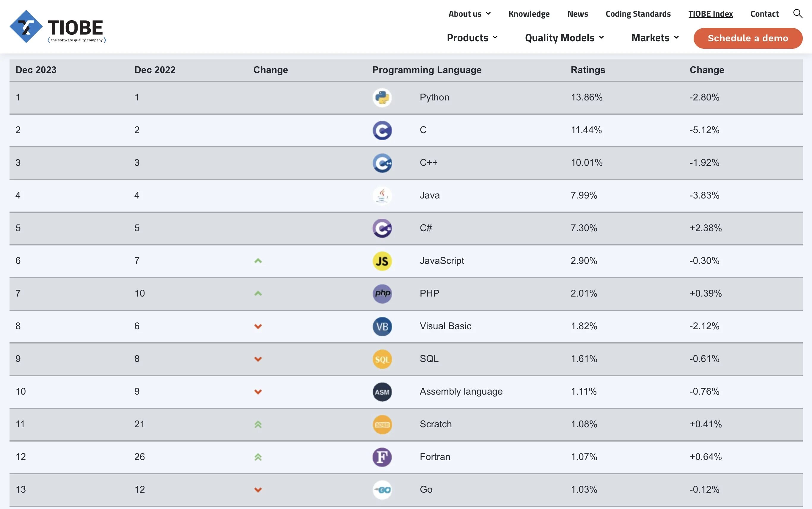Select the Visual Basic language name
812x509 pixels.
(x=445, y=326)
